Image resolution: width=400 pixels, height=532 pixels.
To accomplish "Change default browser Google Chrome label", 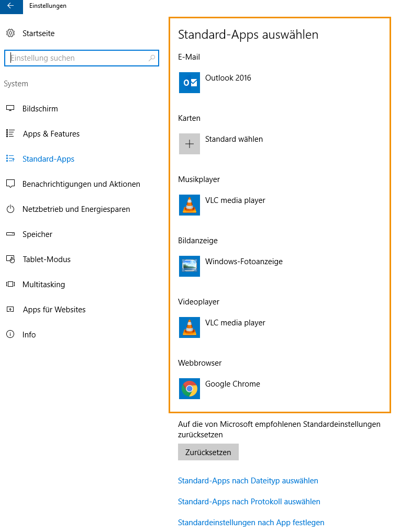I will [x=232, y=384].
